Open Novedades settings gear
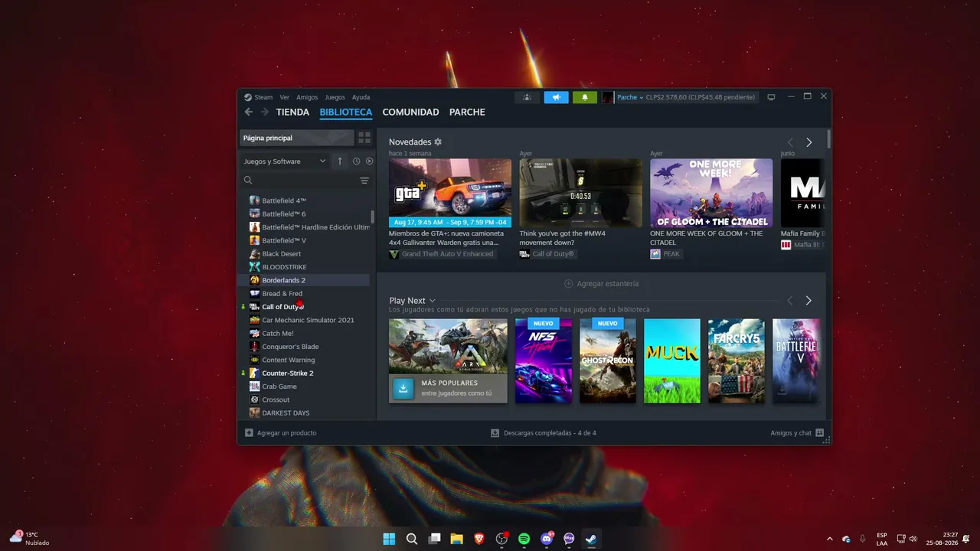This screenshot has height=551, width=980. tap(438, 142)
